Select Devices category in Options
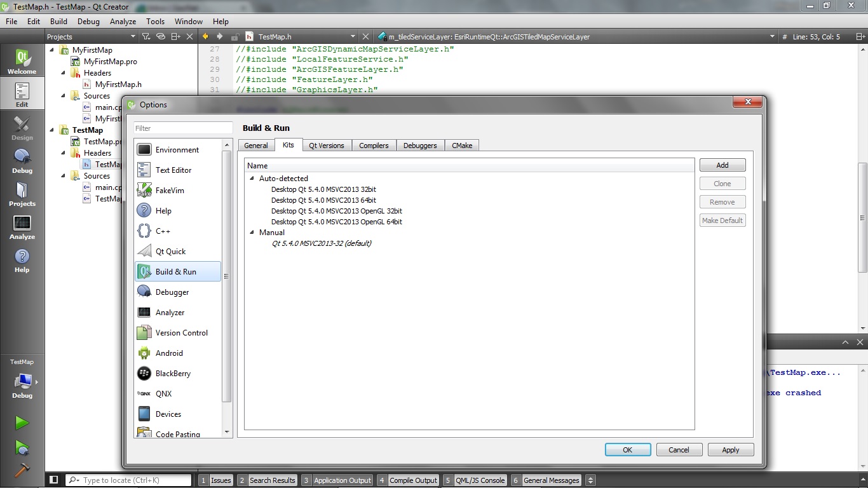Viewport: 868px width, 488px height. tap(178, 414)
